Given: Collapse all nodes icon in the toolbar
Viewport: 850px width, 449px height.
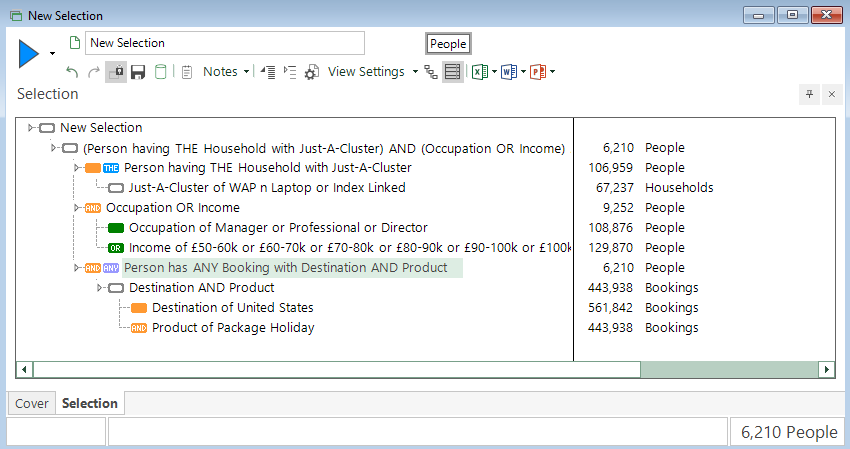Looking at the screenshot, I should (x=268, y=72).
